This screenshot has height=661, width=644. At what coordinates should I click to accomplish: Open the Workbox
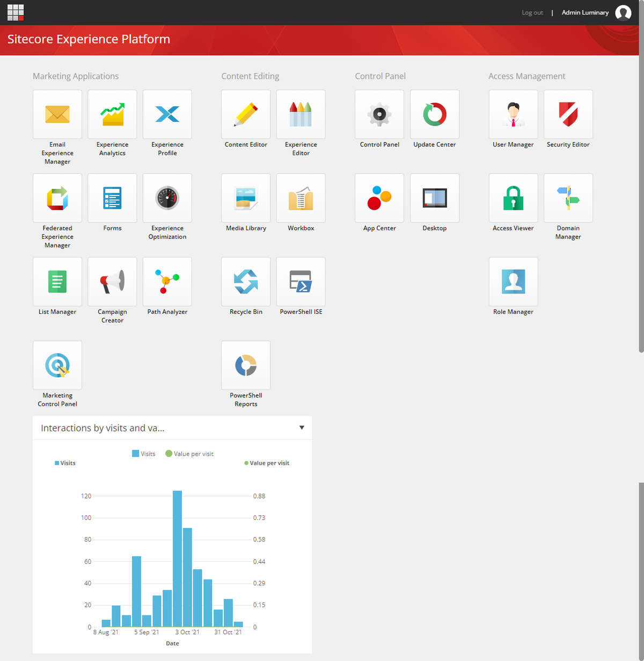point(301,198)
